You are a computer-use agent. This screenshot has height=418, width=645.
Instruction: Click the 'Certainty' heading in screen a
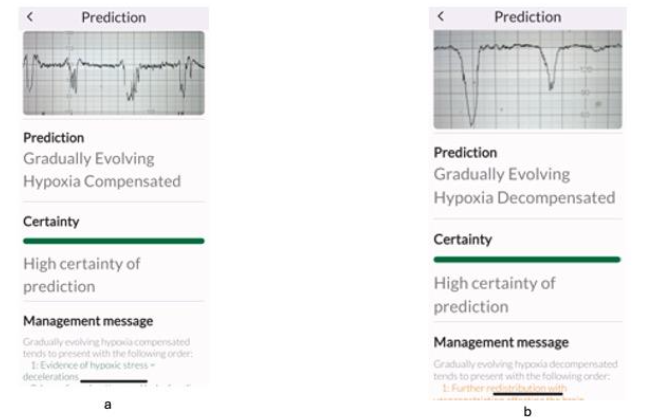[x=51, y=221]
